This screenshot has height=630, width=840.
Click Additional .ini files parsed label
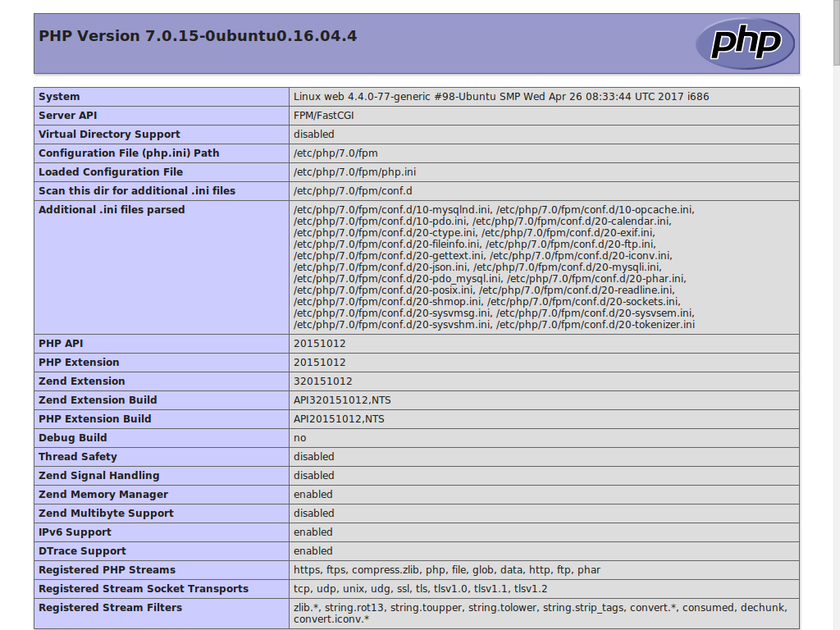click(x=112, y=209)
